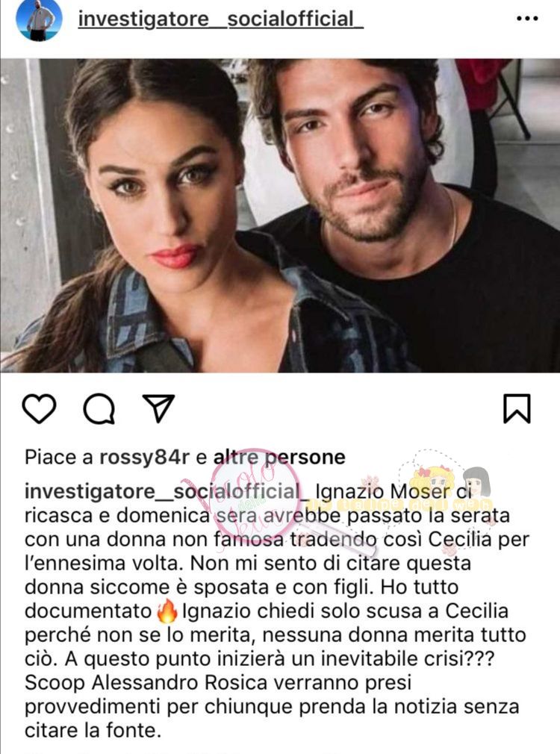This screenshot has width=560, height=754.
Task: Click the 'Piace a' likes text
Action: 58,458
